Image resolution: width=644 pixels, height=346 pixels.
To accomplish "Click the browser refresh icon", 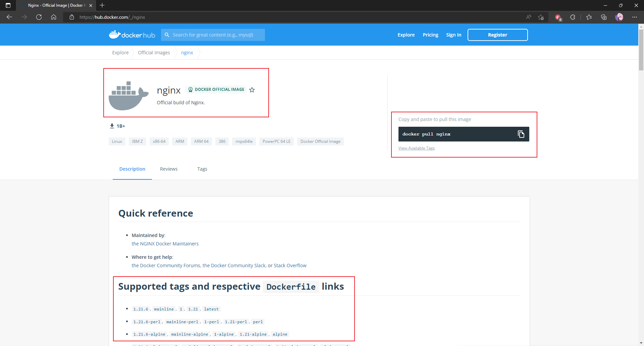I will [x=39, y=17].
